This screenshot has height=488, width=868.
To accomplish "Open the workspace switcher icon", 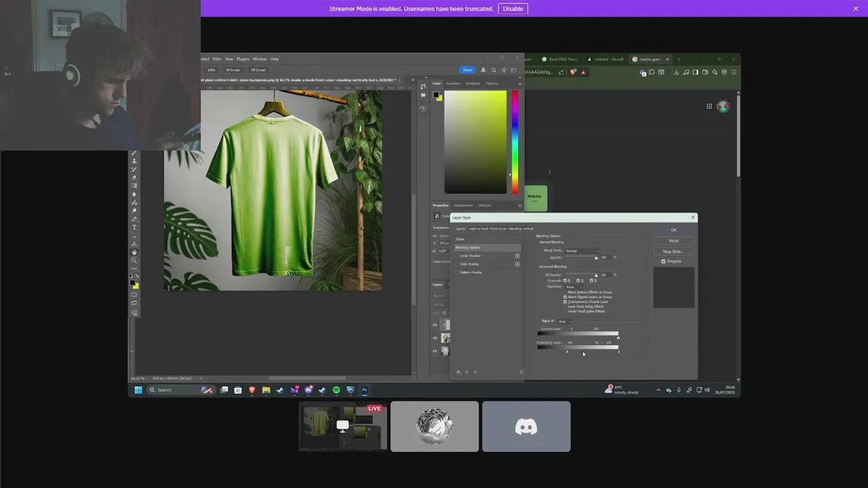I will pos(514,70).
